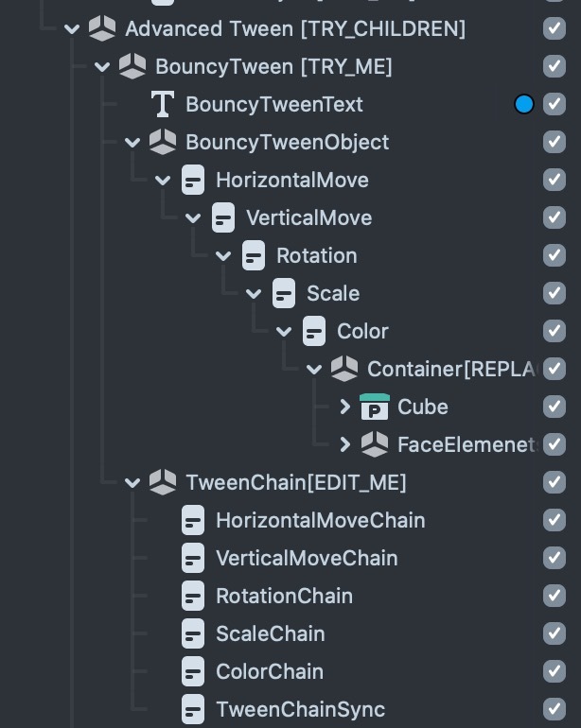Click the text icon beside BouncyTweenText
This screenshot has height=728, width=581.
pos(163,104)
